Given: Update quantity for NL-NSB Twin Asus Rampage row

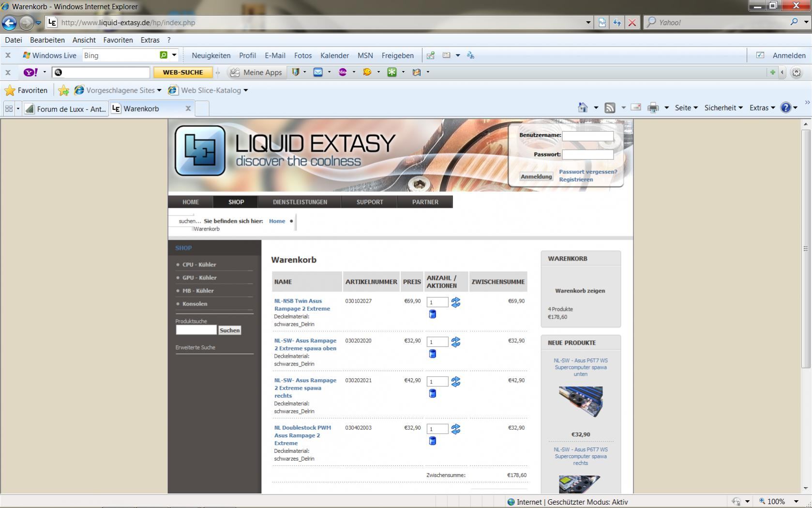Looking at the screenshot, I should tap(455, 302).
